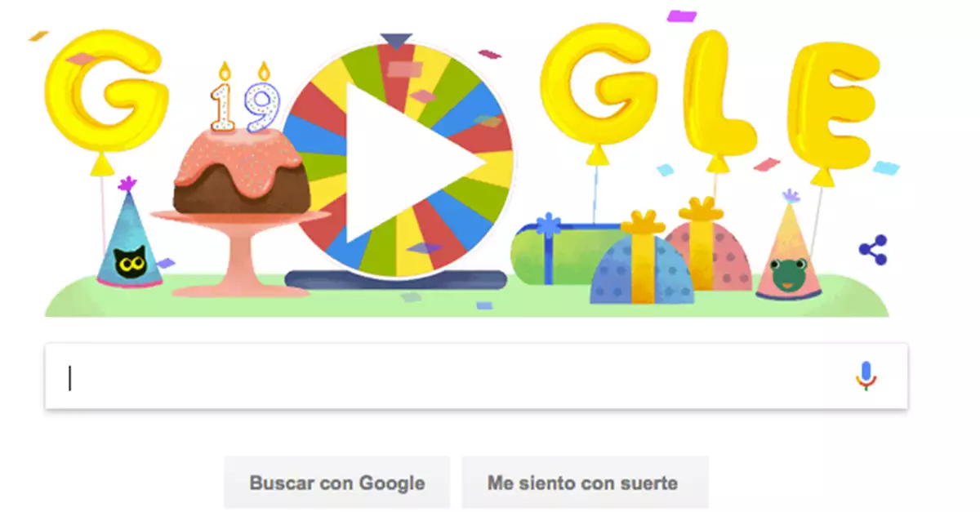This screenshot has height=512, width=980.
Task: Click the 'Buscar con Google' button
Action: click(x=337, y=483)
